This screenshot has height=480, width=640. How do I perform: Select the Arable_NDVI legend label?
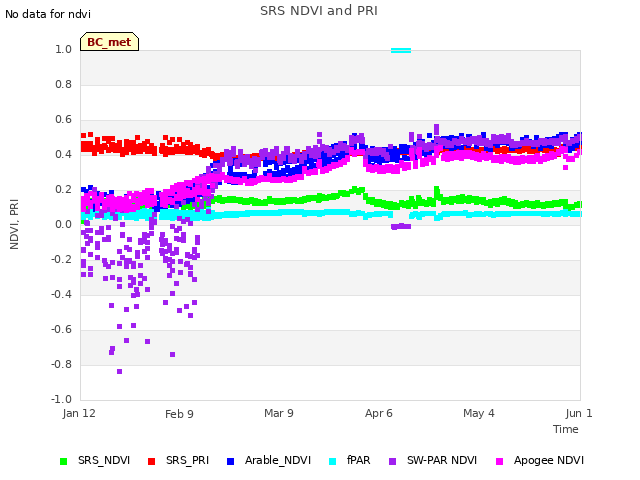pyautogui.click(x=278, y=460)
